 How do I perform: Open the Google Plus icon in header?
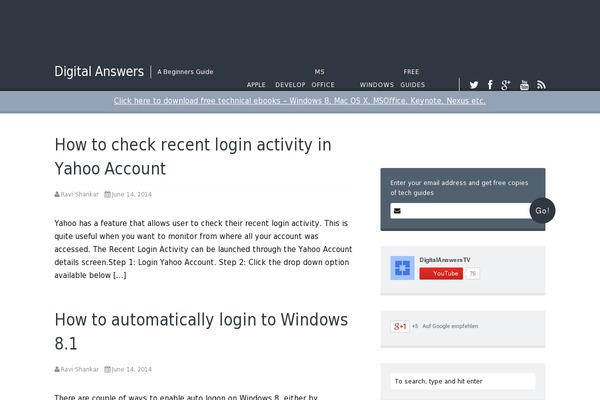pos(505,85)
